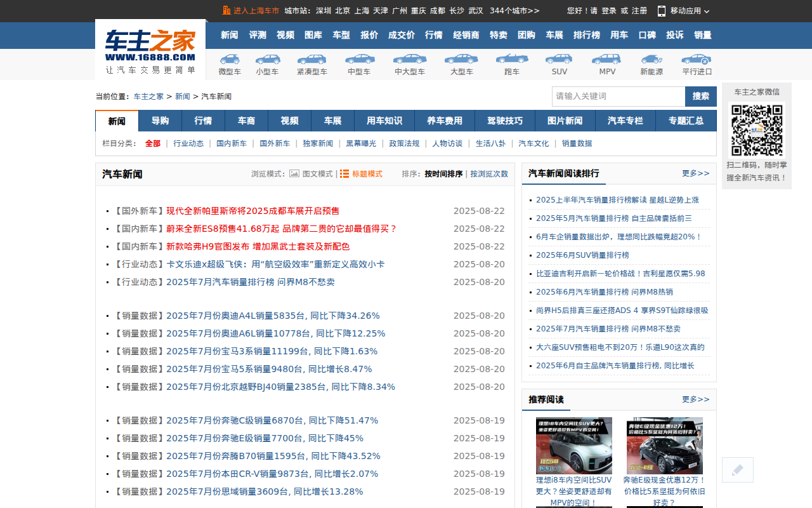The width and height of the screenshot is (812, 508).
Task: Open 排行榜 in the top navigation
Action: coord(587,35)
